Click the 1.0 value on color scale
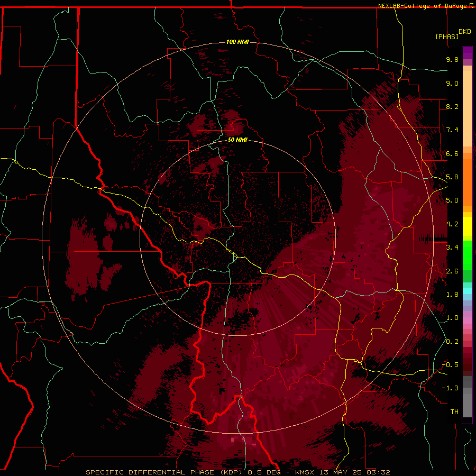 452,318
